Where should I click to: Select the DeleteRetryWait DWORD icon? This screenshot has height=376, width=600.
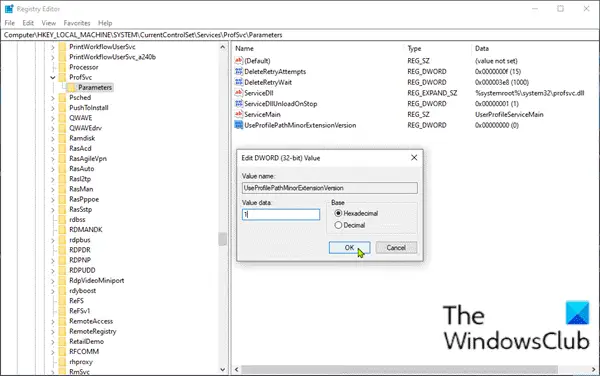point(239,82)
